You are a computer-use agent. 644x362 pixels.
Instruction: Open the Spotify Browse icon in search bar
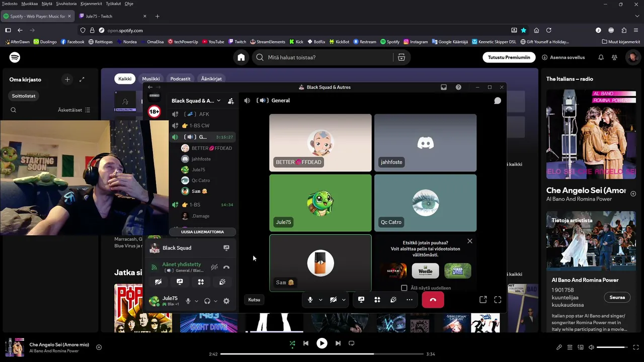pos(401,57)
